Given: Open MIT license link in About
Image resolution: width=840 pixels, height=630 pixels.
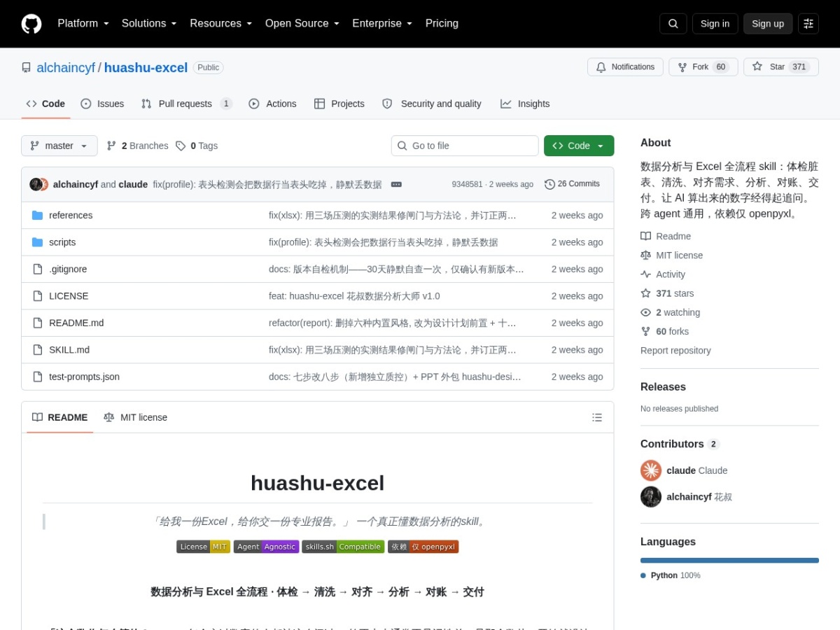Looking at the screenshot, I should click(x=671, y=255).
